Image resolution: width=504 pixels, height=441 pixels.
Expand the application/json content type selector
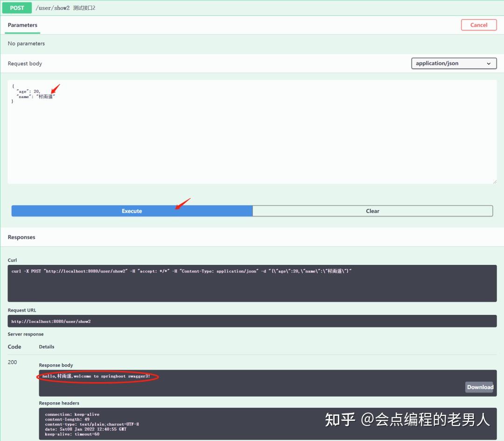453,63
